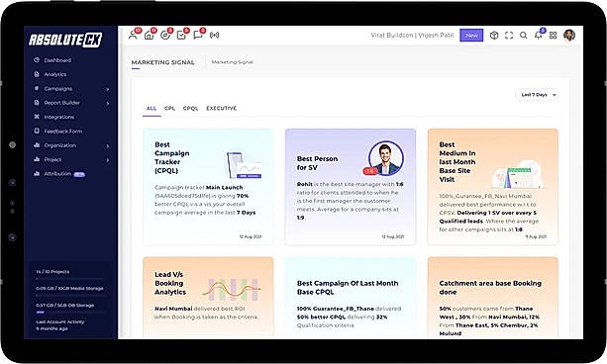Click the DB Storage usage bar
The width and height of the screenshot is (607, 364).
[69, 312]
